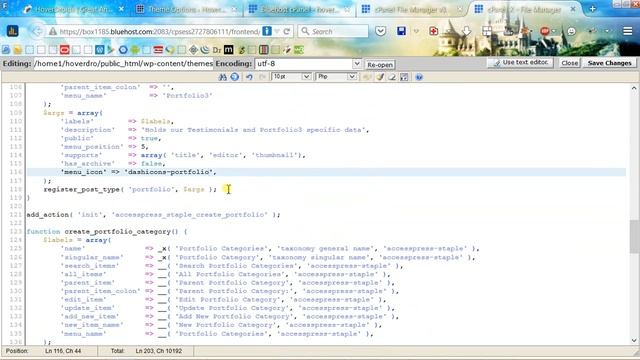Image resolution: width=640 pixels, height=360 pixels.
Task: Switch to cPanel File Manager v3 tab
Action: [410, 9]
